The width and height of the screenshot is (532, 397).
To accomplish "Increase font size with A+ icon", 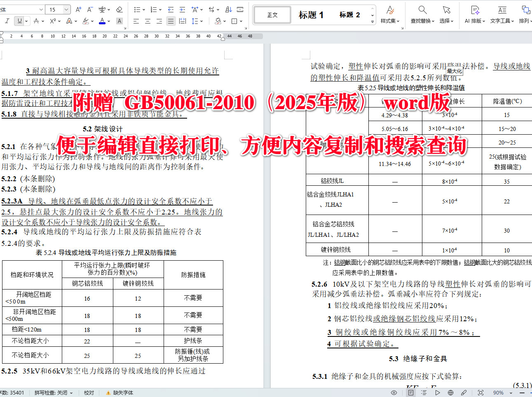I will [78, 9].
